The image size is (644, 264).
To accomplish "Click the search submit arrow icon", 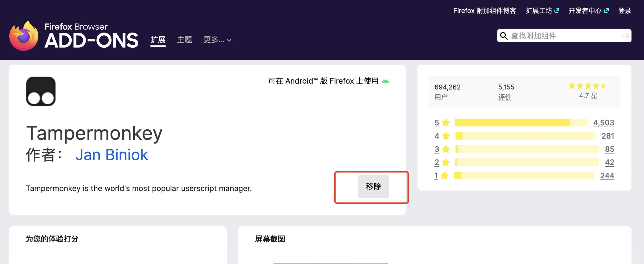I will [x=625, y=36].
